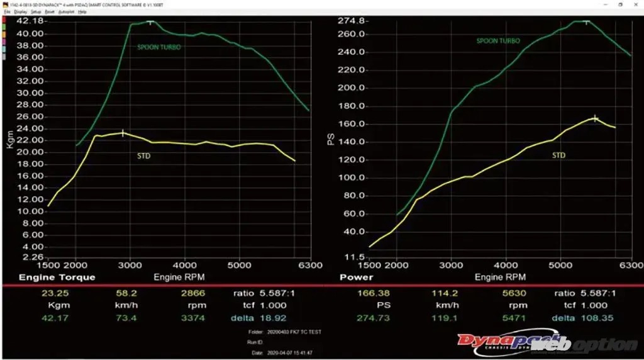The width and height of the screenshot is (644, 360).
Task: Click the Engine Torque graph title
Action: (x=57, y=277)
